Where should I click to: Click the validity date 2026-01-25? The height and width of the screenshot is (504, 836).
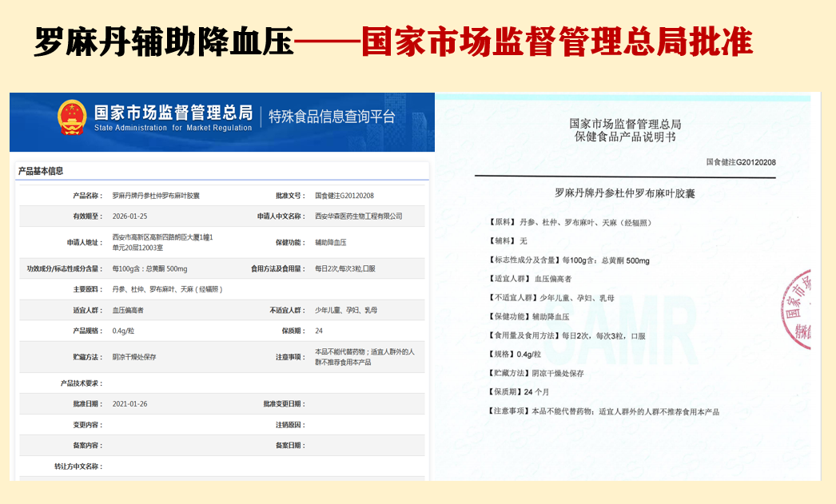coord(129,216)
